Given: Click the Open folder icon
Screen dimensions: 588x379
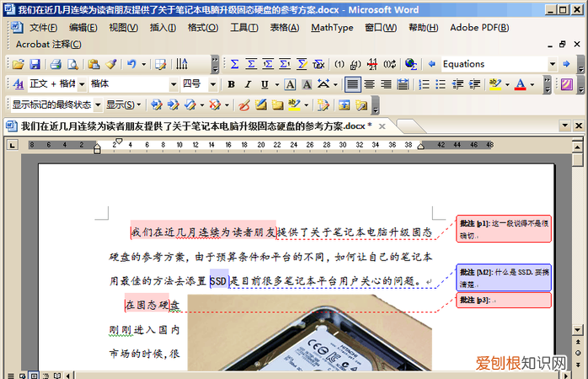Looking at the screenshot, I should pos(18,64).
